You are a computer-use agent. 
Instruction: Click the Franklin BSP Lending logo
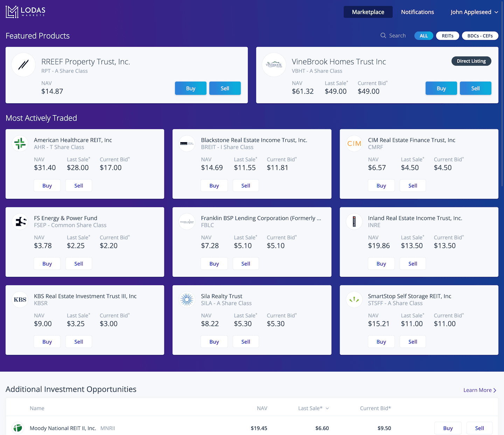pos(187,222)
